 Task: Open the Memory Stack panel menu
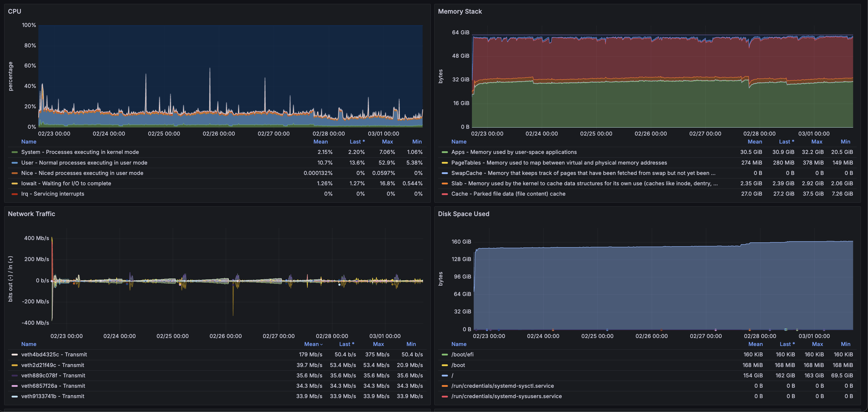coord(460,11)
